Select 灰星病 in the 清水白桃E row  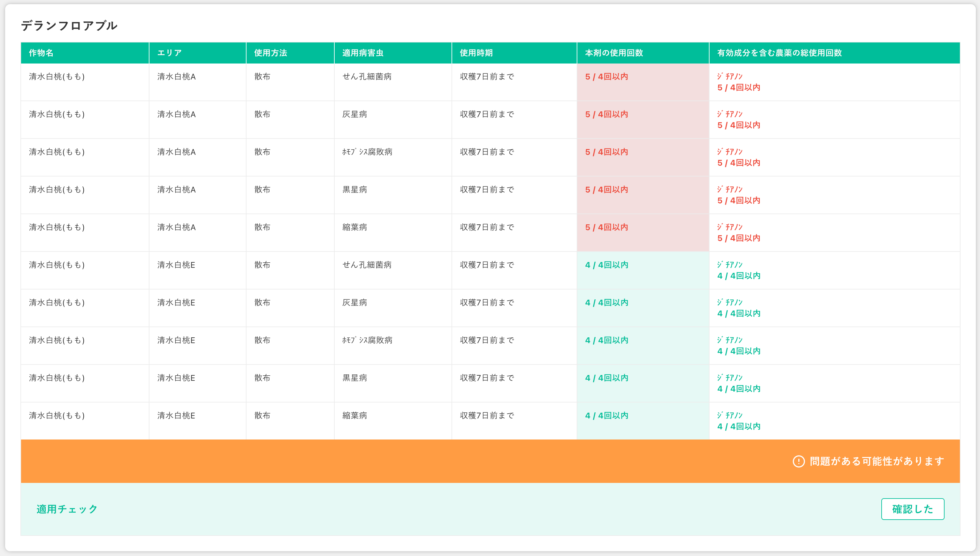[x=354, y=303]
